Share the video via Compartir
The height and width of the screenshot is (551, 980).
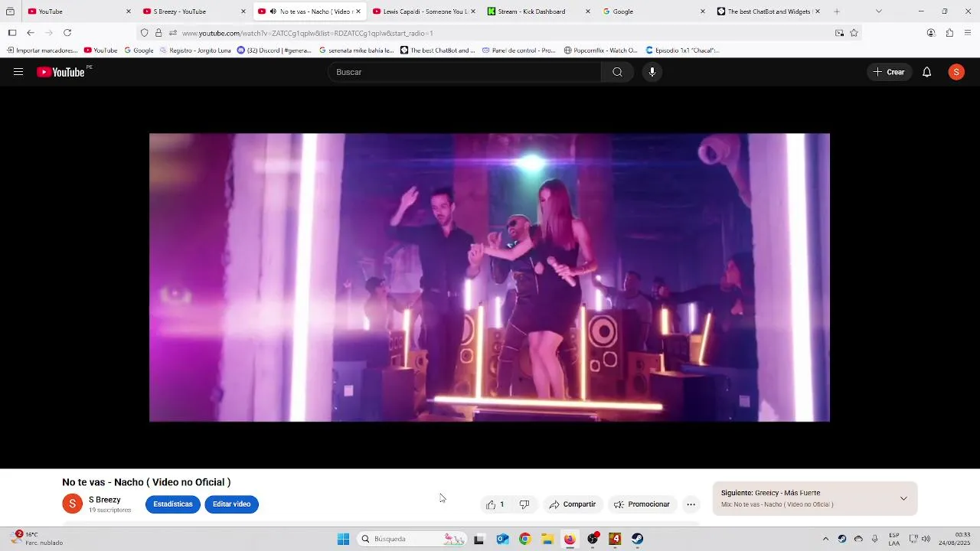[572, 504]
